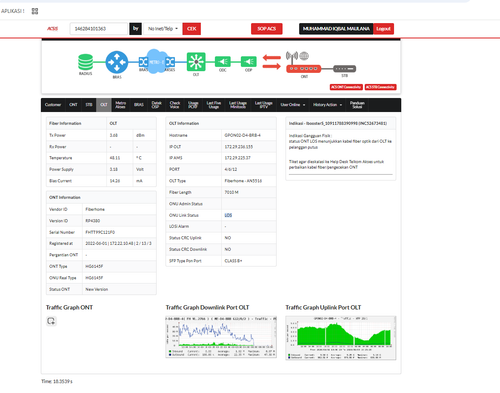Click the gray STB device icon
This screenshot has height=393, width=500.
[345, 69]
